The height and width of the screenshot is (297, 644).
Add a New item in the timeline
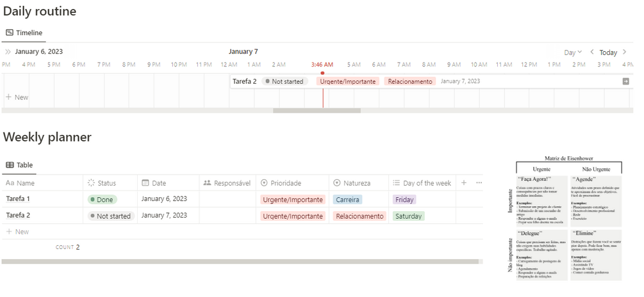[x=17, y=97]
